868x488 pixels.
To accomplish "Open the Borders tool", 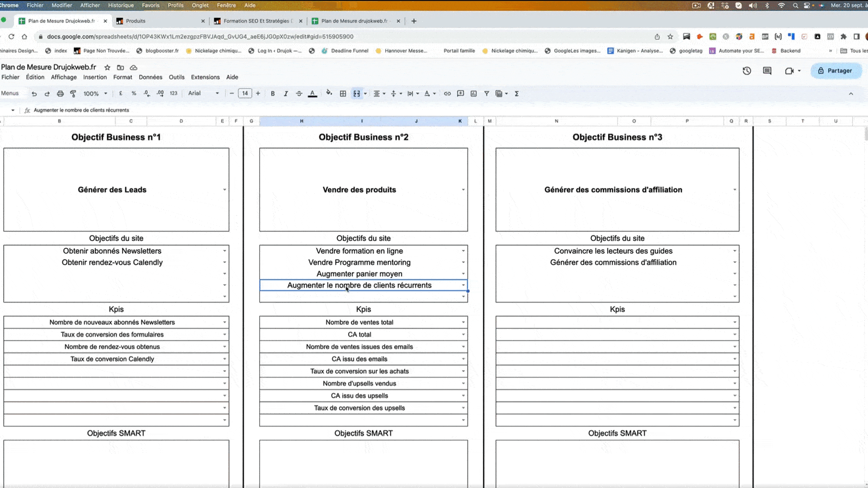I will pos(343,94).
